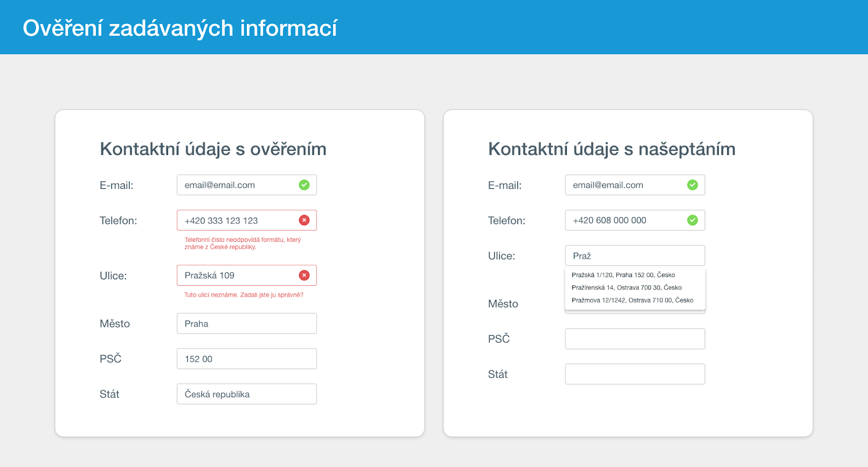
Task: Click page title 'Ověření zadávaných informací'
Action: [x=180, y=28]
